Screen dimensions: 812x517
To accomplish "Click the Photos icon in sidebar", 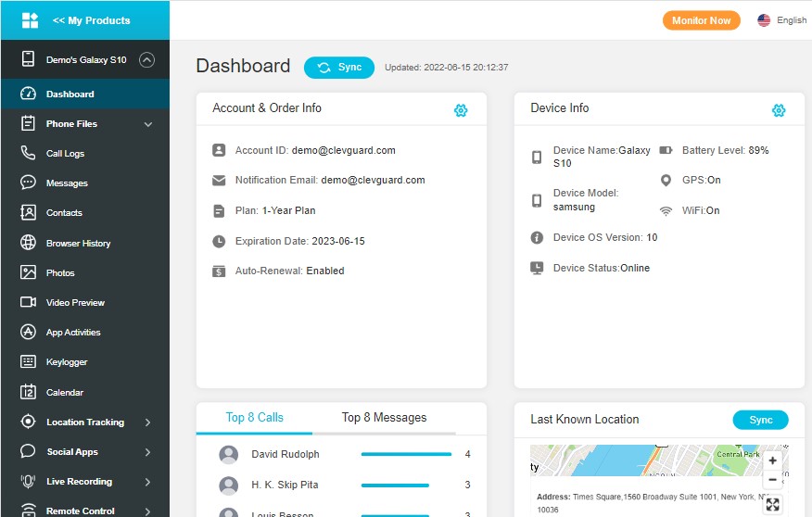I will [x=29, y=272].
